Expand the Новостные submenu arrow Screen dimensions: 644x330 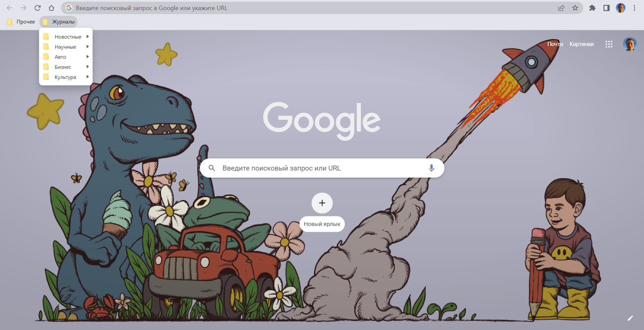pos(88,36)
